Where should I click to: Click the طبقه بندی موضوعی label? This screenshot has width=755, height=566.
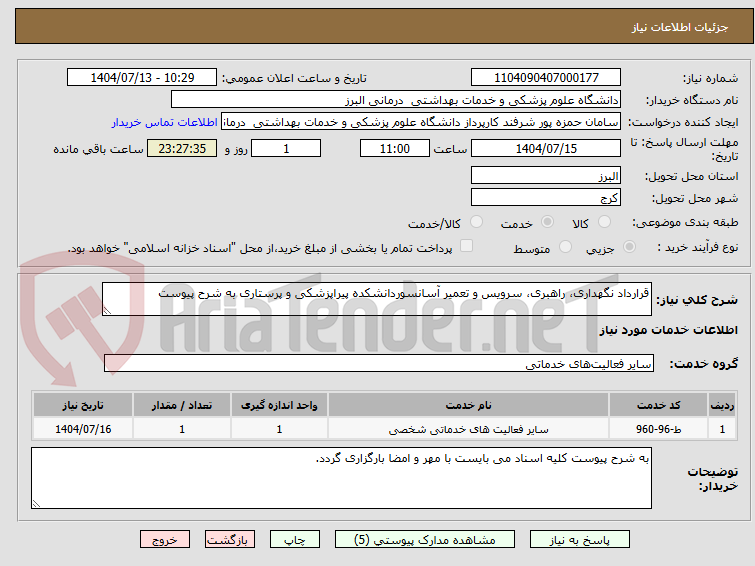685,223
